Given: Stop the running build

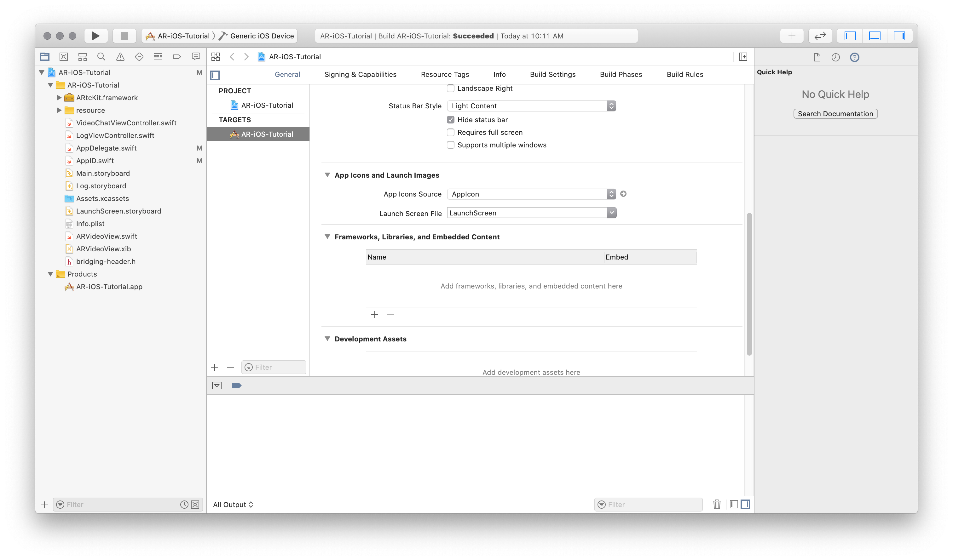Looking at the screenshot, I should tap(124, 36).
